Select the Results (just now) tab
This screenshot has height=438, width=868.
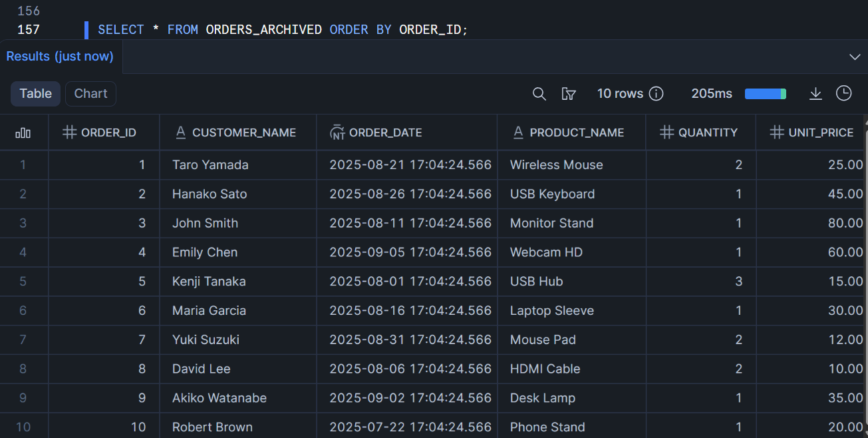[x=60, y=57]
